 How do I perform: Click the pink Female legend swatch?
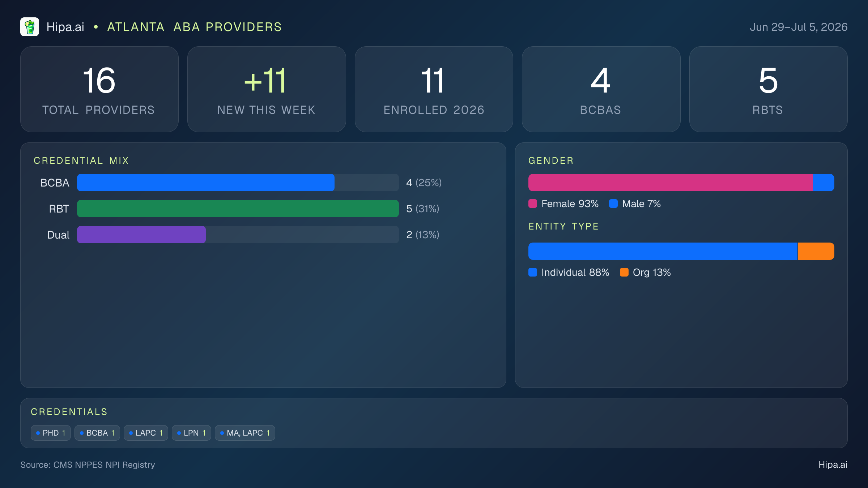coord(533,204)
